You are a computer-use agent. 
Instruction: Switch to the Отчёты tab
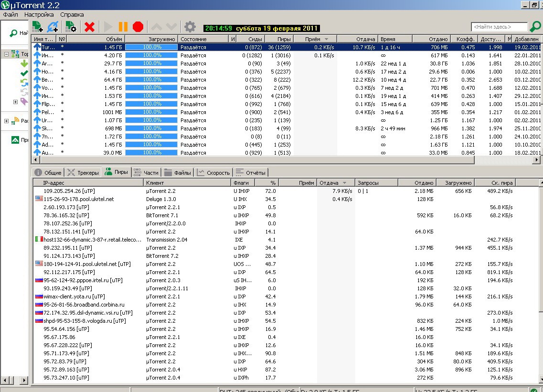[x=251, y=172]
